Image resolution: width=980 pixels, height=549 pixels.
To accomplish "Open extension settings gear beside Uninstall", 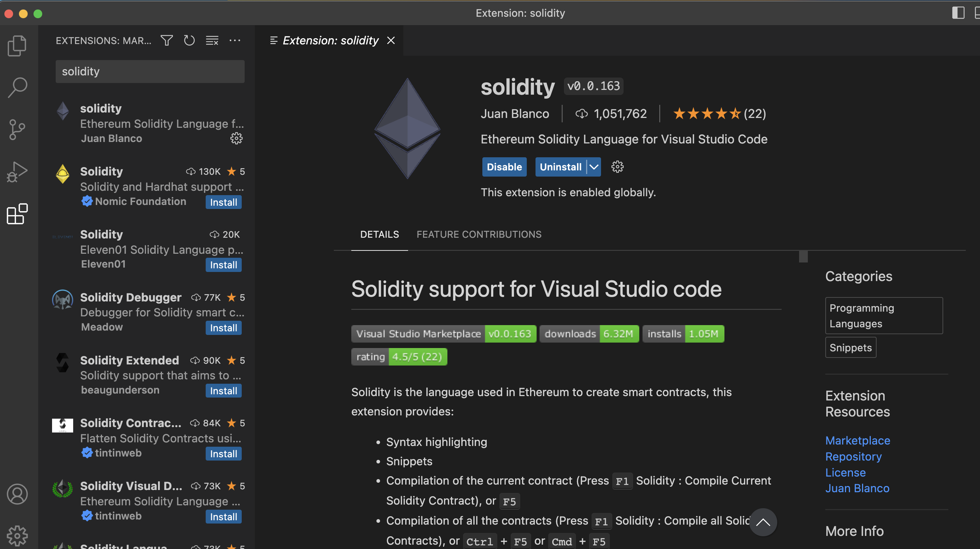I will [x=617, y=167].
